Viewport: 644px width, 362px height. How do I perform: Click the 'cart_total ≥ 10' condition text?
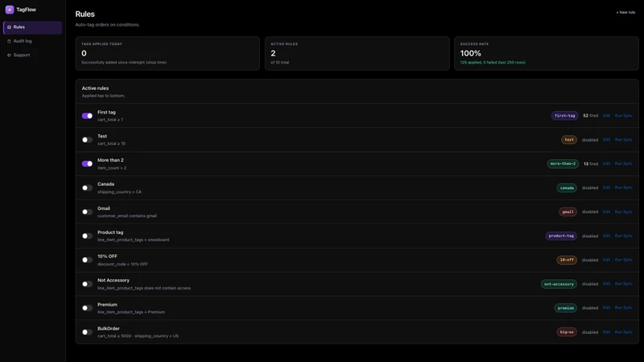click(x=111, y=144)
